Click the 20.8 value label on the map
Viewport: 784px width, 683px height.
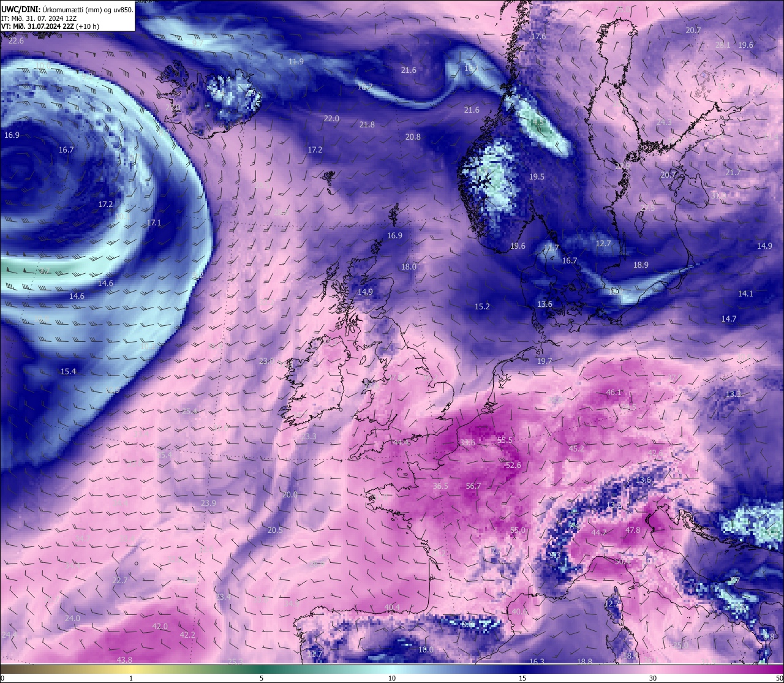413,137
